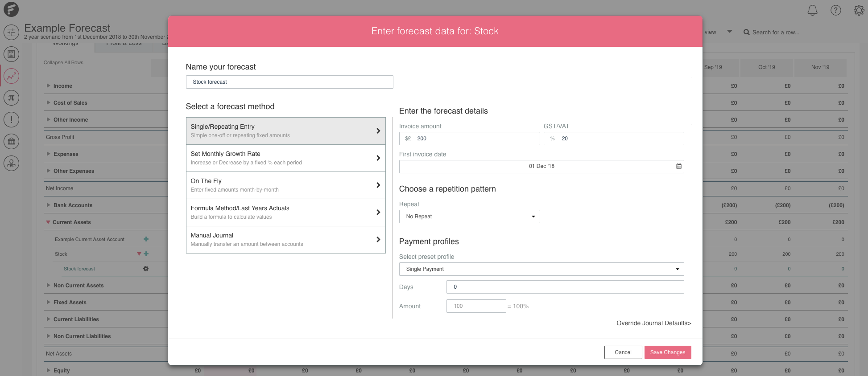This screenshot has width=868, height=376.
Task: Click the Oct '19 column header
Action: pyautogui.click(x=767, y=67)
